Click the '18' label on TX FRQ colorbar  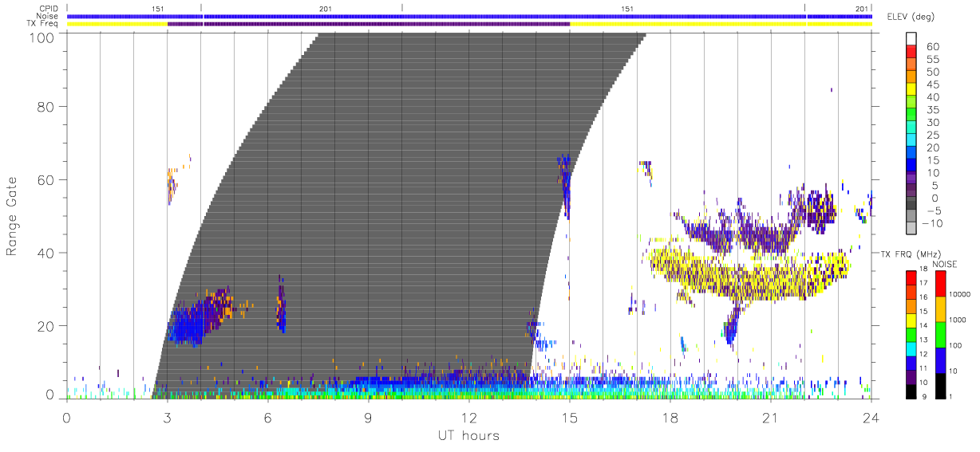coord(924,269)
